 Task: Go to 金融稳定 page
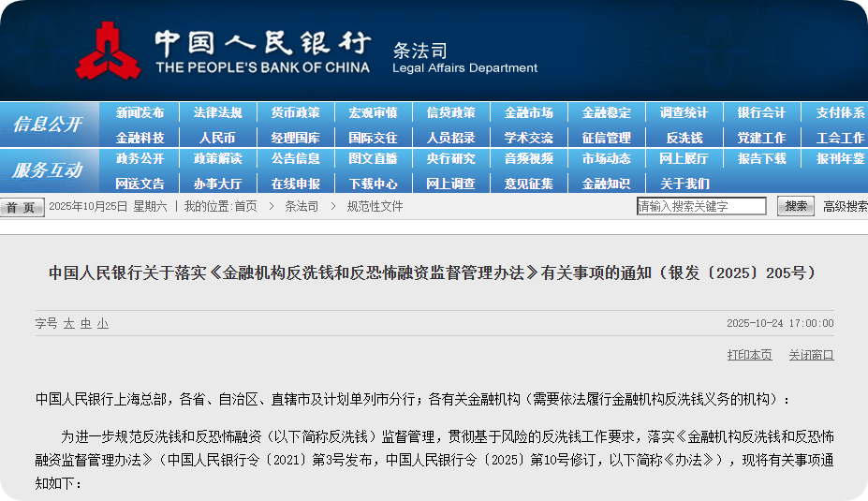(606, 112)
